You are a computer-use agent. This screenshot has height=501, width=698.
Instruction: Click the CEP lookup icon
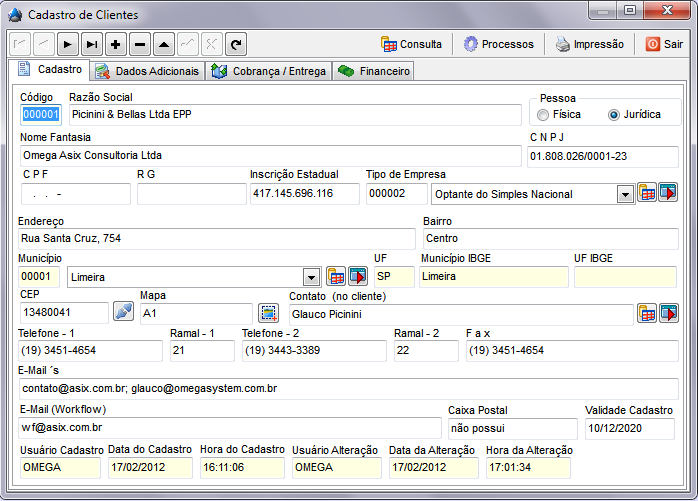click(x=123, y=312)
